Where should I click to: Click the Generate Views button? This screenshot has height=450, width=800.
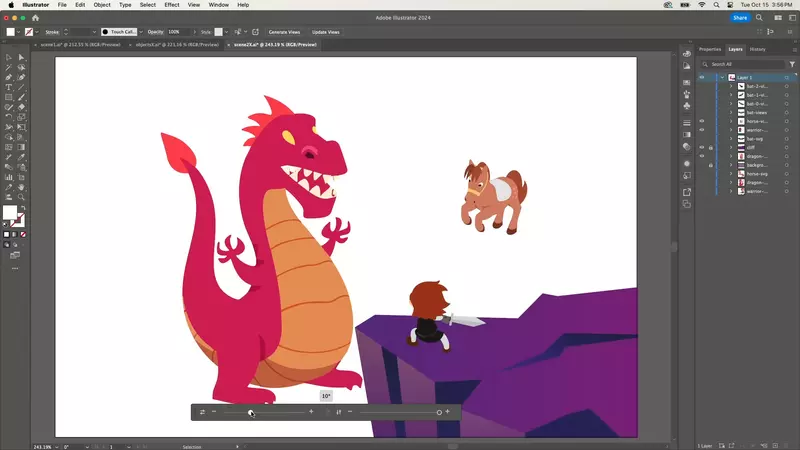click(x=285, y=32)
